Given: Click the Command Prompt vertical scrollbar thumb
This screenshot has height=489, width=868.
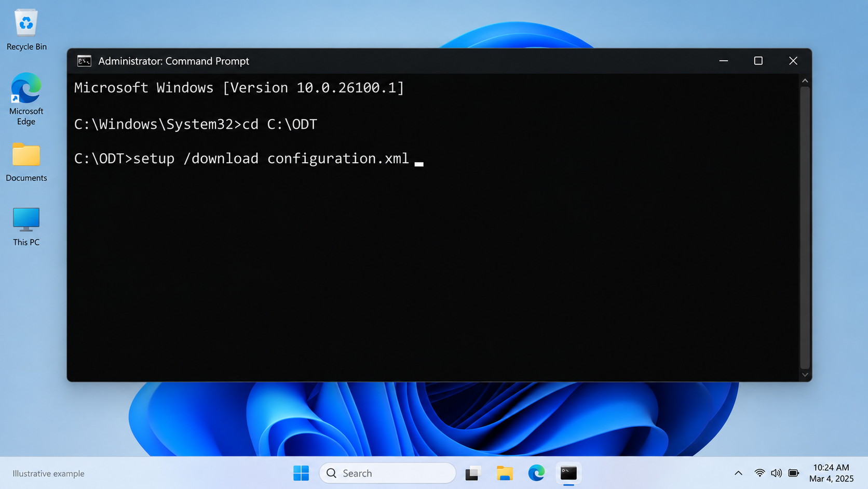Looking at the screenshot, I should click(x=805, y=228).
